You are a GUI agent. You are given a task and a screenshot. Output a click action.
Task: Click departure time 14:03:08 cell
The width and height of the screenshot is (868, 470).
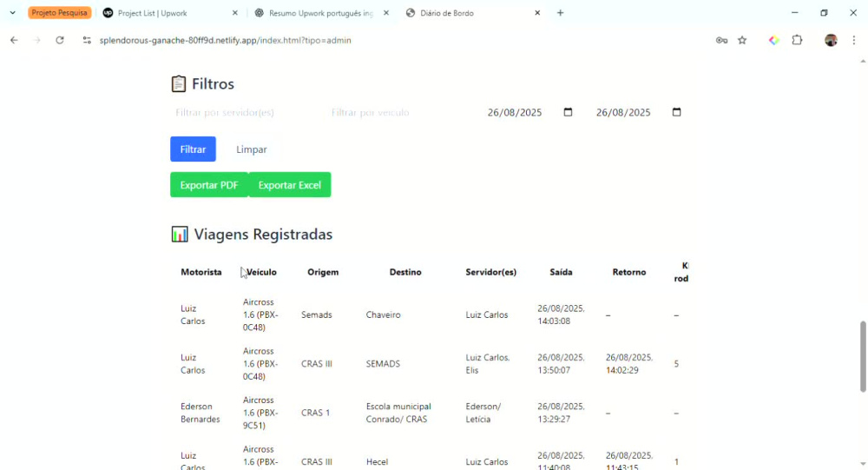pos(561,314)
